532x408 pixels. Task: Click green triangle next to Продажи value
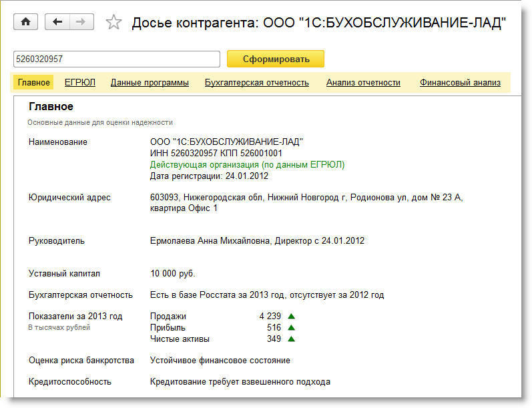[x=291, y=316]
